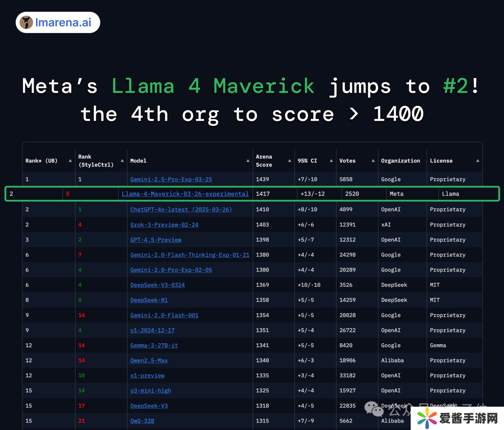The image size is (504, 430).
Task: Open the Gemini-2.5-Pro-Exp-03-25 model link
Action: pos(171,180)
